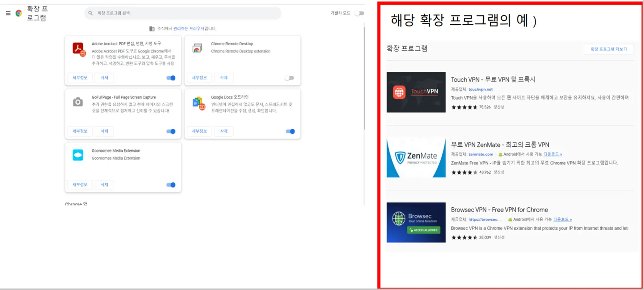
Task: Click 삭제 for Chrome Remote Desktop
Action: tap(224, 78)
